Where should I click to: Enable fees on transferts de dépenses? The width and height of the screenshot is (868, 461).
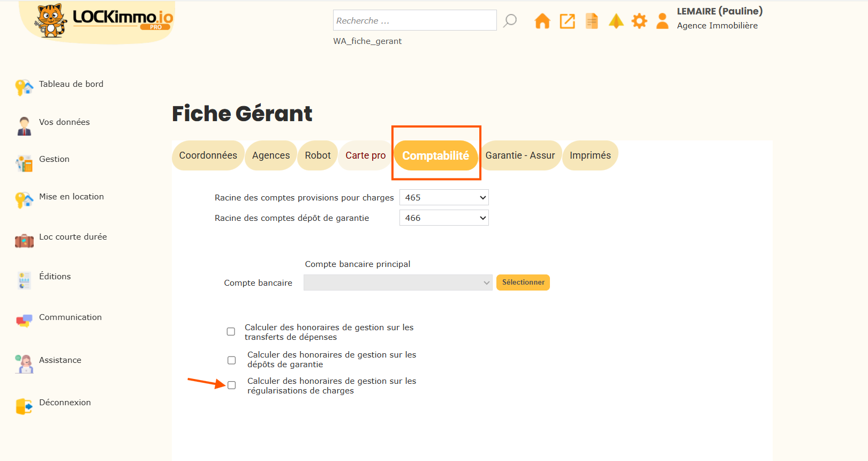pyautogui.click(x=231, y=332)
